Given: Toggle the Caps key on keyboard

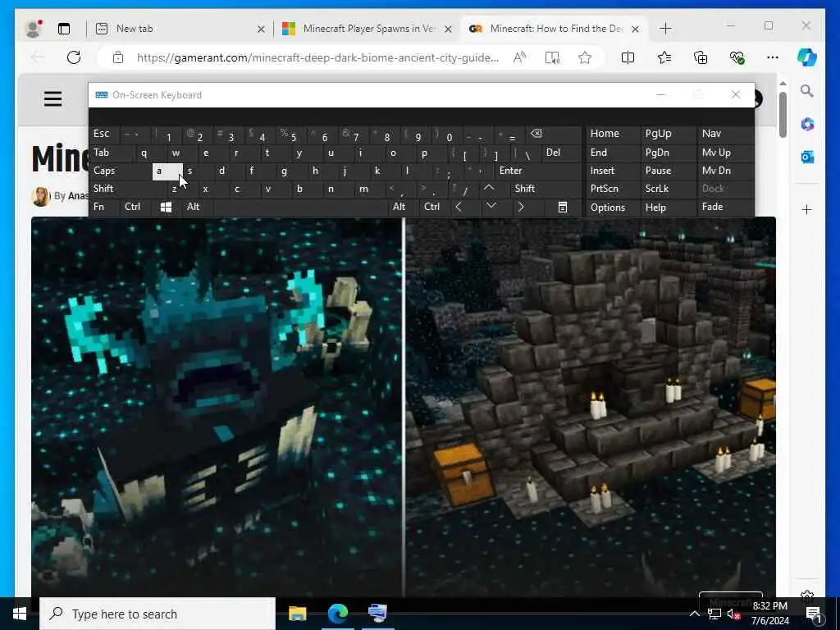Looking at the screenshot, I should [x=121, y=171].
